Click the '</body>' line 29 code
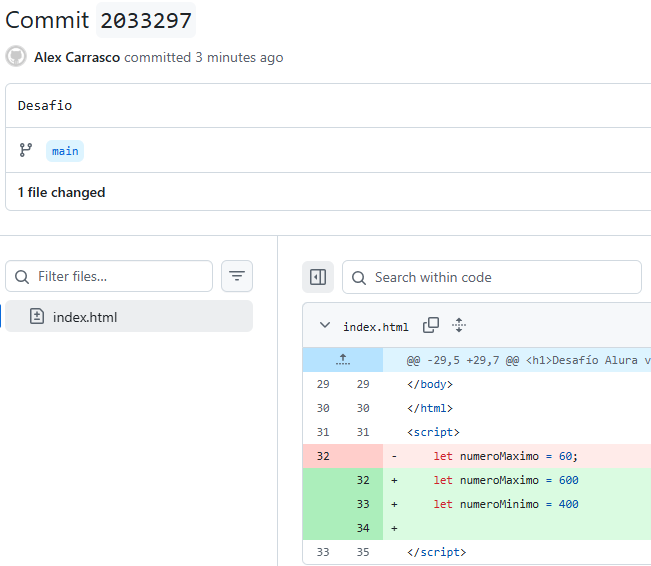Screen dimensions: 651x566 430,384
